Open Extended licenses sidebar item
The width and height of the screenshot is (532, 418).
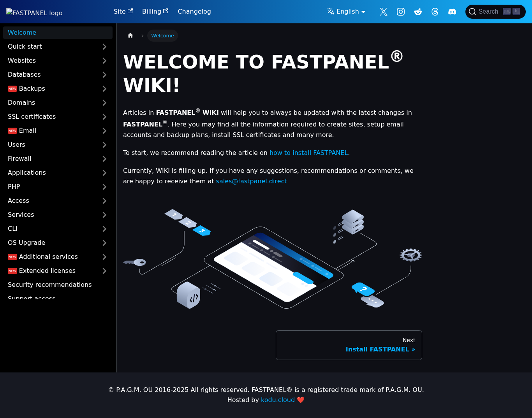click(x=50, y=271)
